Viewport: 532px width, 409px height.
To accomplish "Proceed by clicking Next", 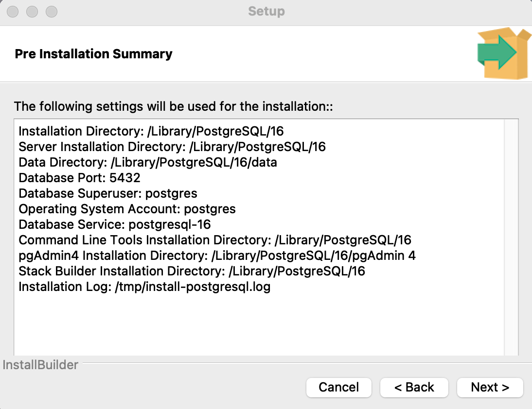I will (490, 387).
